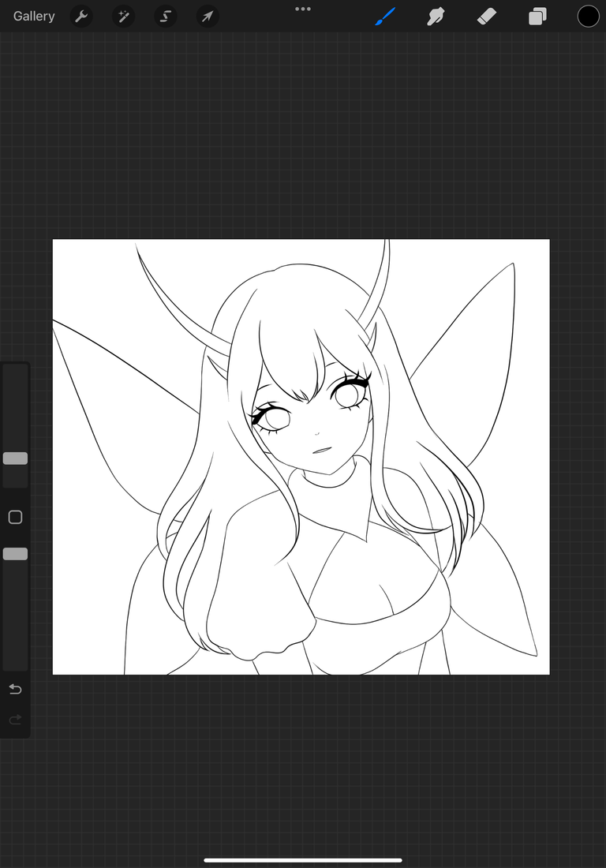This screenshot has width=606, height=868.
Task: Adjust the brush size slider handle
Action: tap(16, 458)
